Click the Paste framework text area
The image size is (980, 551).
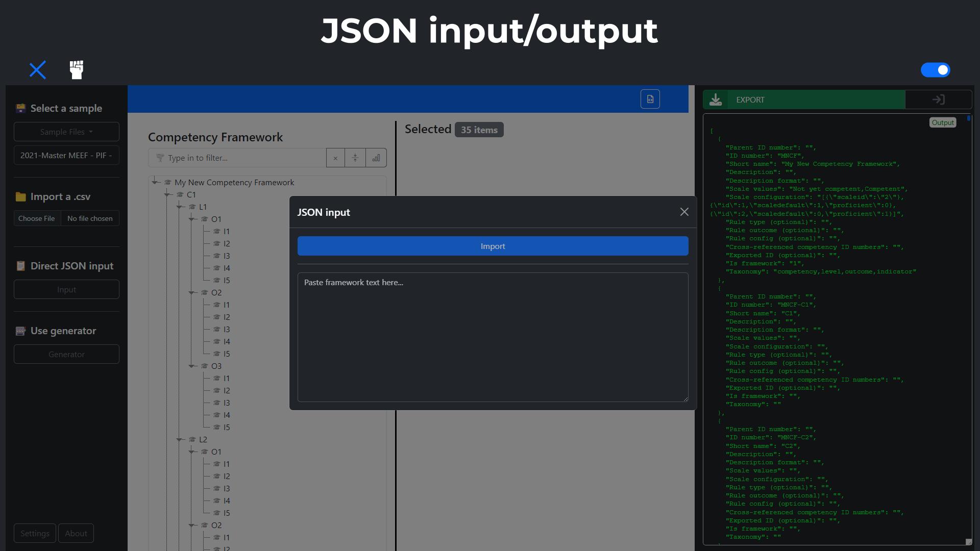click(493, 337)
